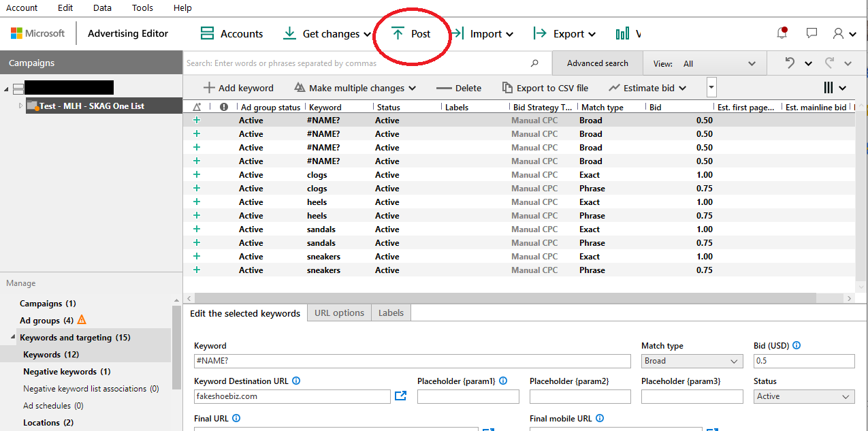Click the Bid (USD) info icon
868x431 pixels.
[x=797, y=346]
